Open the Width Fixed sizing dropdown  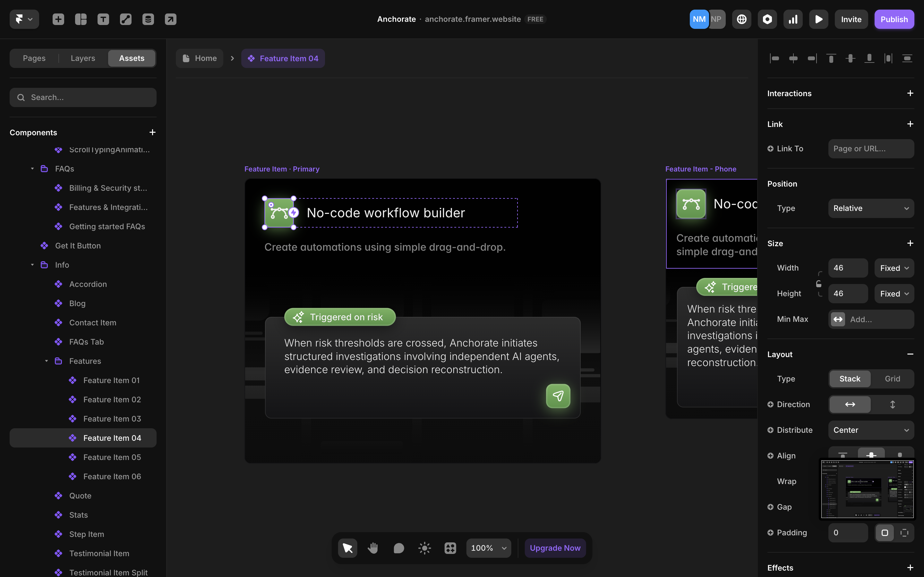[894, 268]
